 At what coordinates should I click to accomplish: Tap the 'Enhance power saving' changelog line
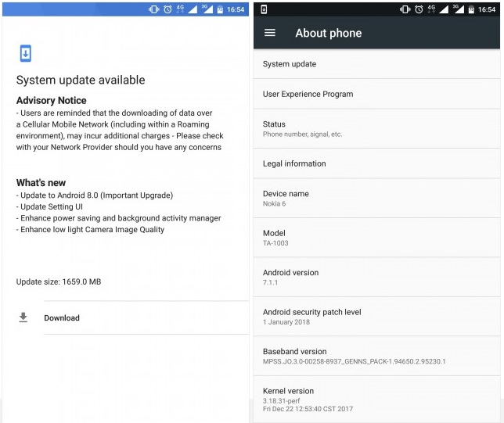point(119,218)
